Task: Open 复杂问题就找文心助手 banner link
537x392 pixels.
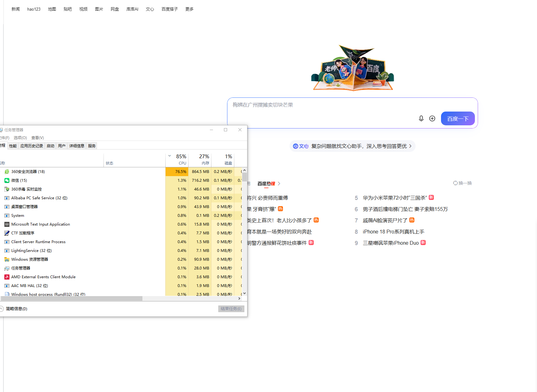Action: 353,146
